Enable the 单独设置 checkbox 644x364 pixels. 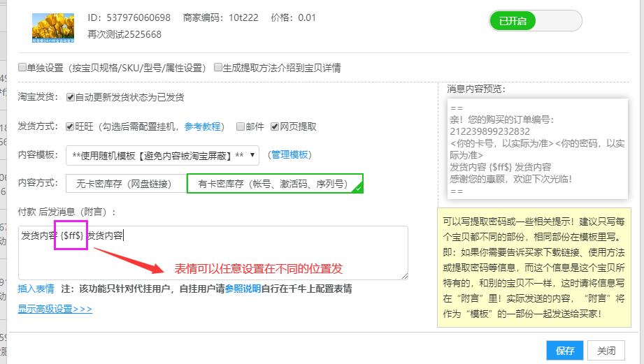(x=22, y=68)
